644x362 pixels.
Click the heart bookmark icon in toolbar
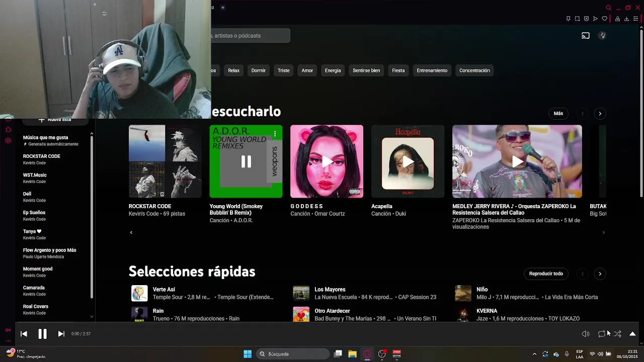pyautogui.click(x=604, y=19)
